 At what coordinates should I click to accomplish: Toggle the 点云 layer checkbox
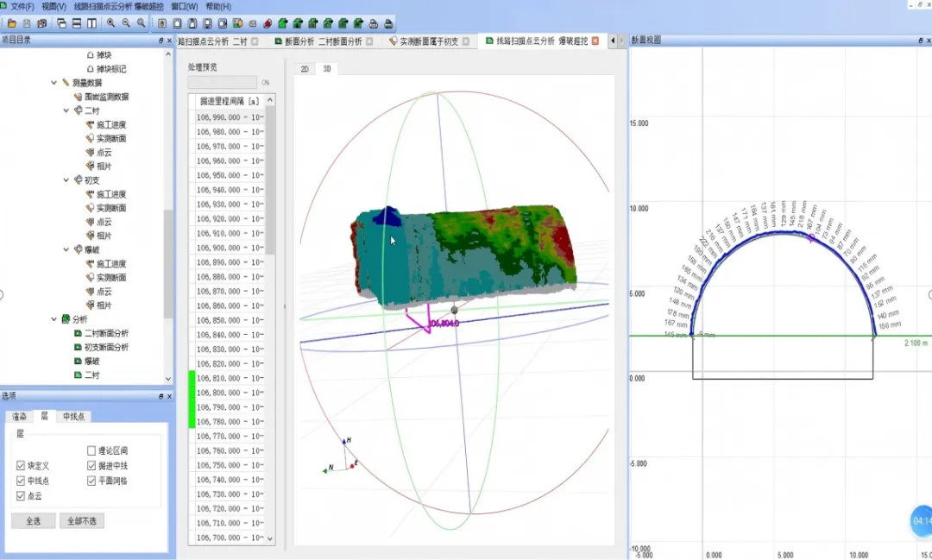click(x=21, y=496)
